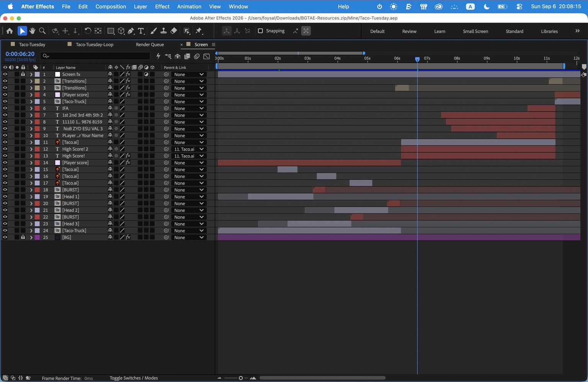Screen dimensions: 588x382
Task: Click the timeline zoom slider handle
Action: (x=240, y=378)
